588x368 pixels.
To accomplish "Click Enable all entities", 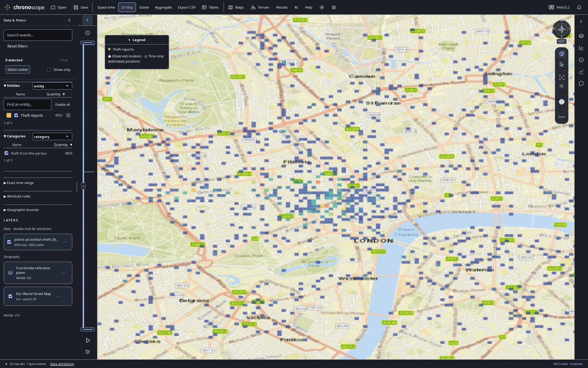I will [x=62, y=105].
